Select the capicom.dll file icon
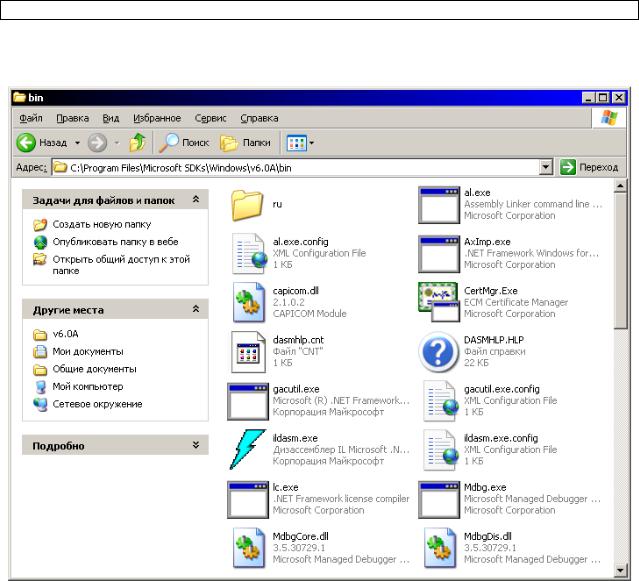Image resolution: width=639 pixels, height=581 pixels. (249, 303)
